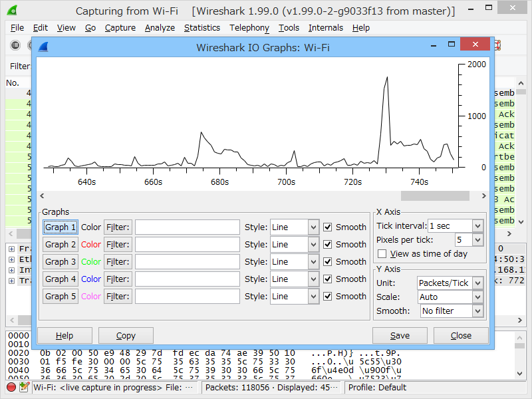Viewport: 532px width, 399px height.
Task: Click the red Color label of Graph 2
Action: click(91, 244)
